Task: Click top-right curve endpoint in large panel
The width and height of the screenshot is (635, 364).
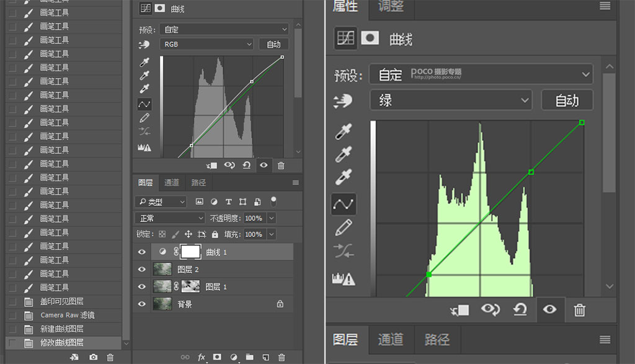Action: point(582,122)
